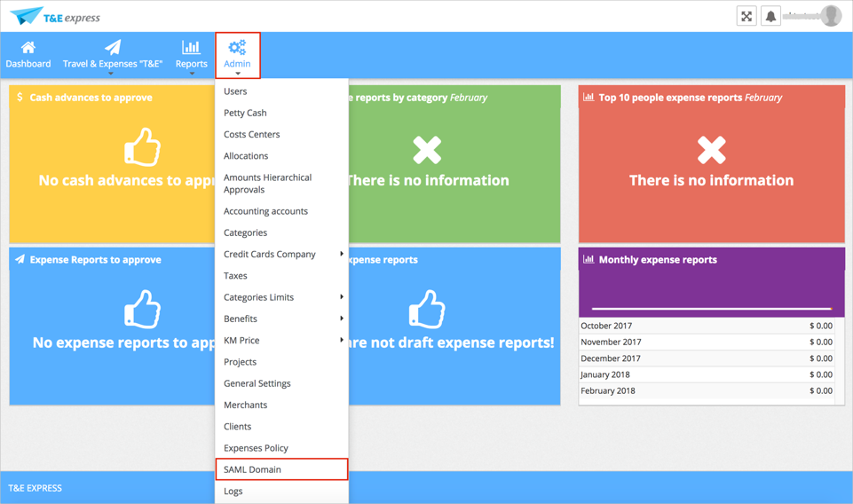Image resolution: width=853 pixels, height=504 pixels.
Task: Click the T&E express logo
Action: pyautogui.click(x=55, y=17)
